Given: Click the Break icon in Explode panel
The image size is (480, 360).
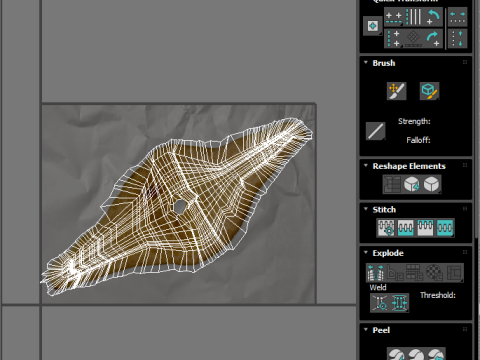Looking at the screenshot, I should coord(376,272).
